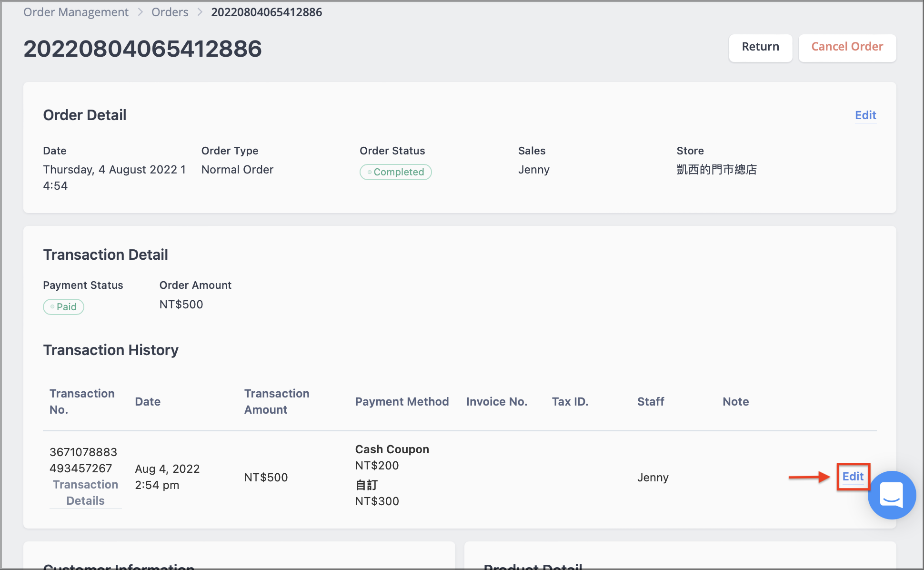Click the Payment Method column header

pos(402,402)
